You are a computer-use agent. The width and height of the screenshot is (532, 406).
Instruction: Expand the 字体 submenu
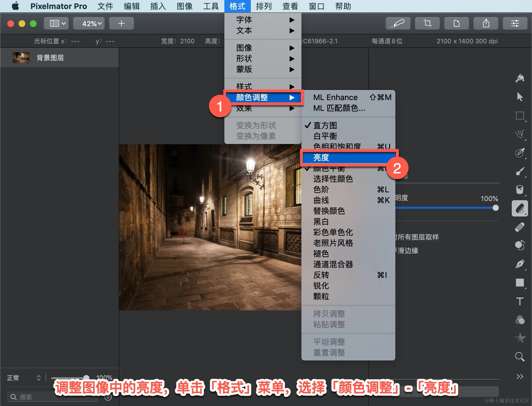click(x=263, y=20)
